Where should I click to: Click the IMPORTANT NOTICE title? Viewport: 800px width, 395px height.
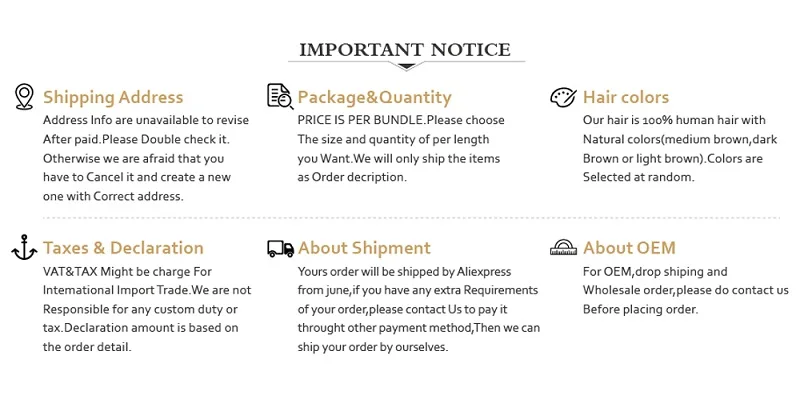(x=405, y=50)
